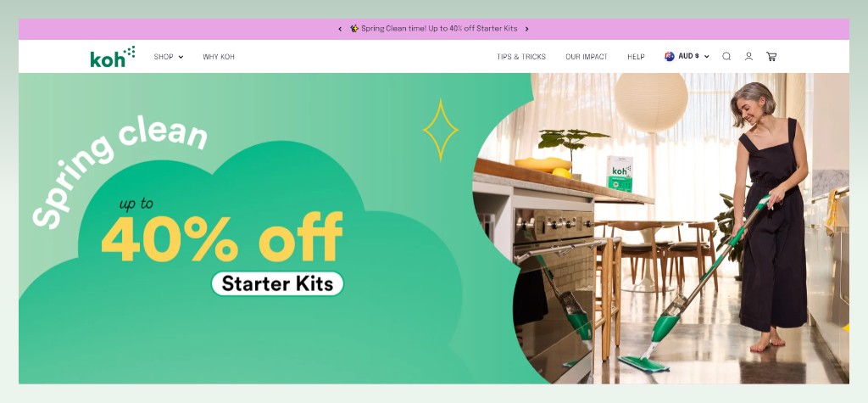Open the shopping cart icon
This screenshot has height=403, width=868.
771,56
